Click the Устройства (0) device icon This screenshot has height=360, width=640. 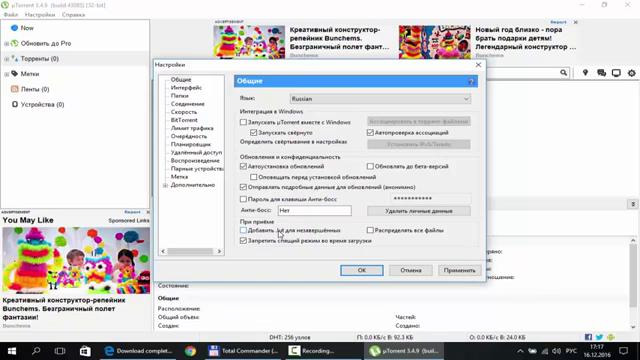(15, 104)
